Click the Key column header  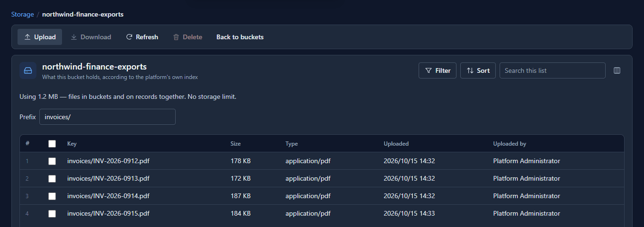pos(72,144)
